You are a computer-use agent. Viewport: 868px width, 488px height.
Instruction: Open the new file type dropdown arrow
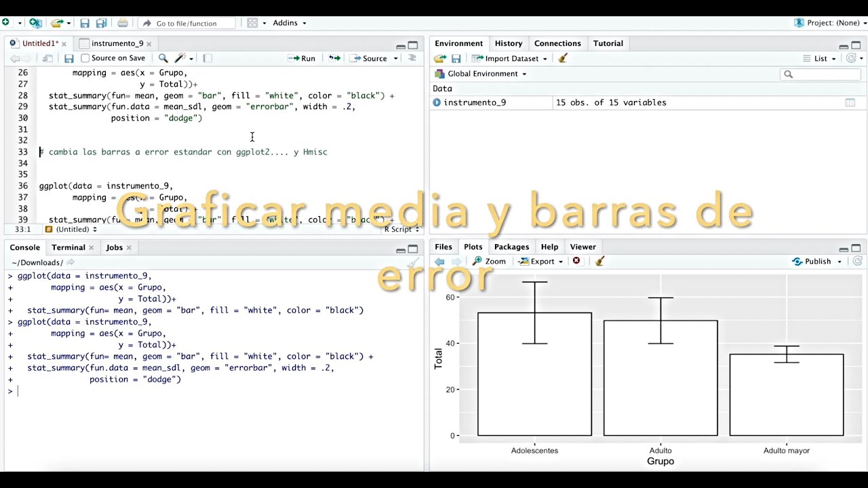tap(20, 23)
